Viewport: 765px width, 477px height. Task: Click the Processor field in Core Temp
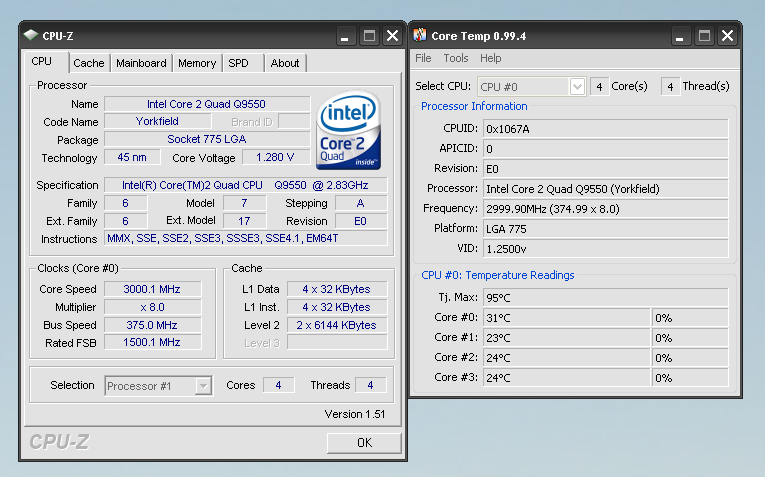[x=605, y=189]
